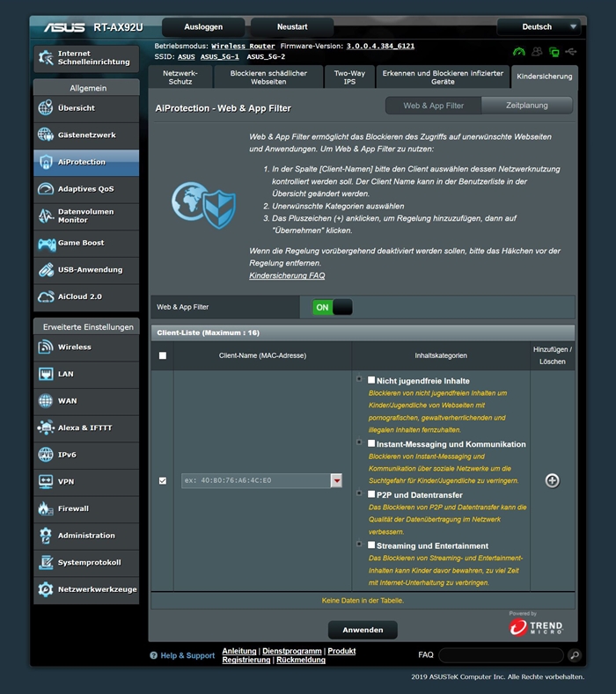Click the Help & Support question icon

point(154,655)
